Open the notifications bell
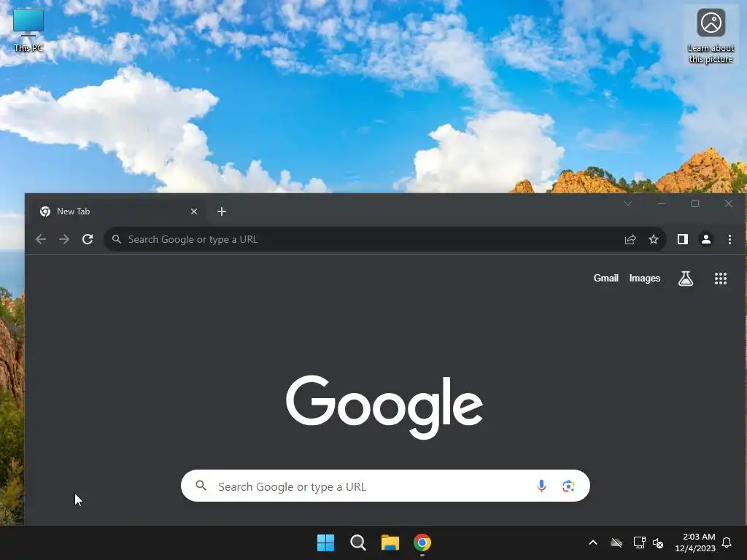This screenshot has width=747, height=560. click(x=727, y=542)
